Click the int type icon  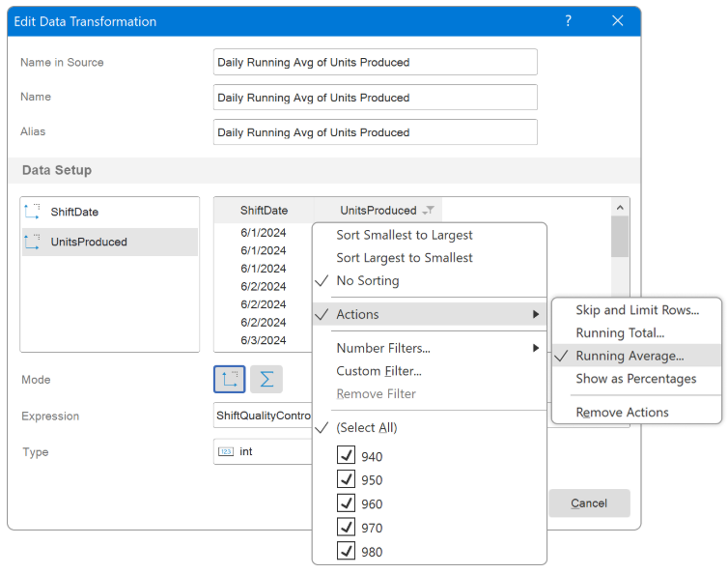click(225, 451)
